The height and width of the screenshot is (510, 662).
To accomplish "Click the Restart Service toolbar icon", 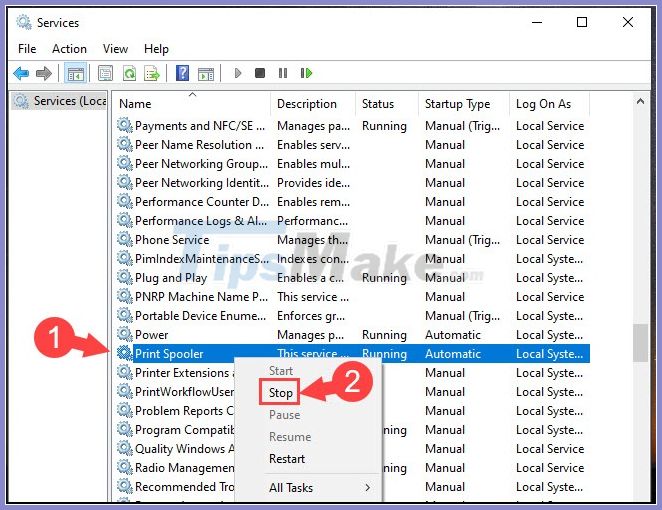I will point(306,73).
